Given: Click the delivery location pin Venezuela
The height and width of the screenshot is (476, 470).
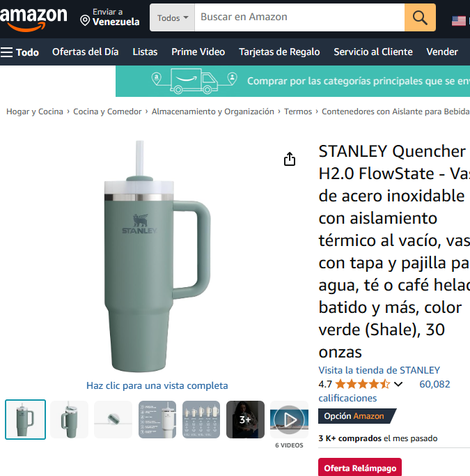Looking at the screenshot, I should coord(110,17).
